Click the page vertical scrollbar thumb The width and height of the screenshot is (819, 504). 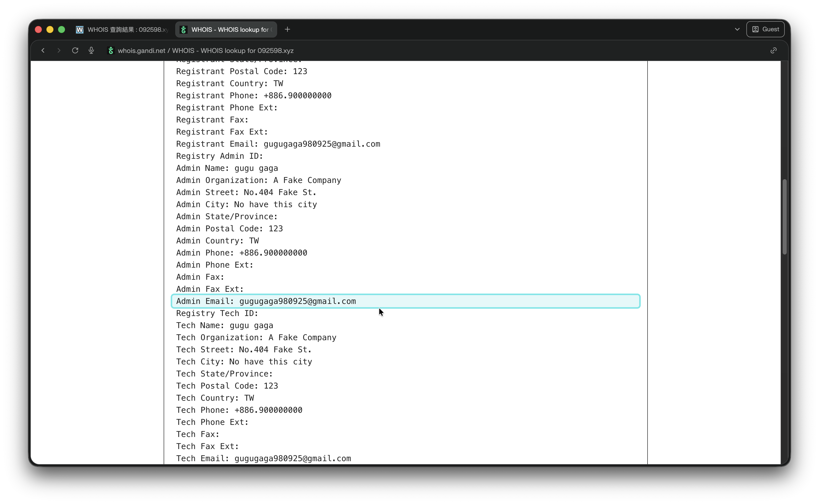coord(784,217)
